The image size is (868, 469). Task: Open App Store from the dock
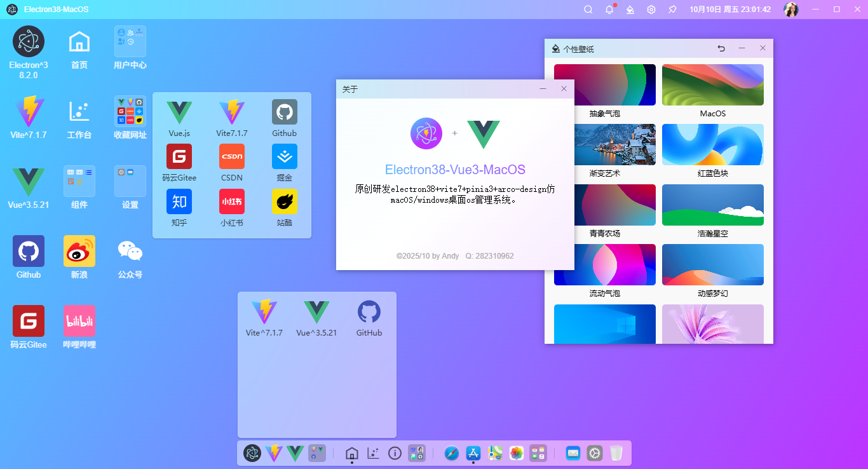tap(473, 453)
